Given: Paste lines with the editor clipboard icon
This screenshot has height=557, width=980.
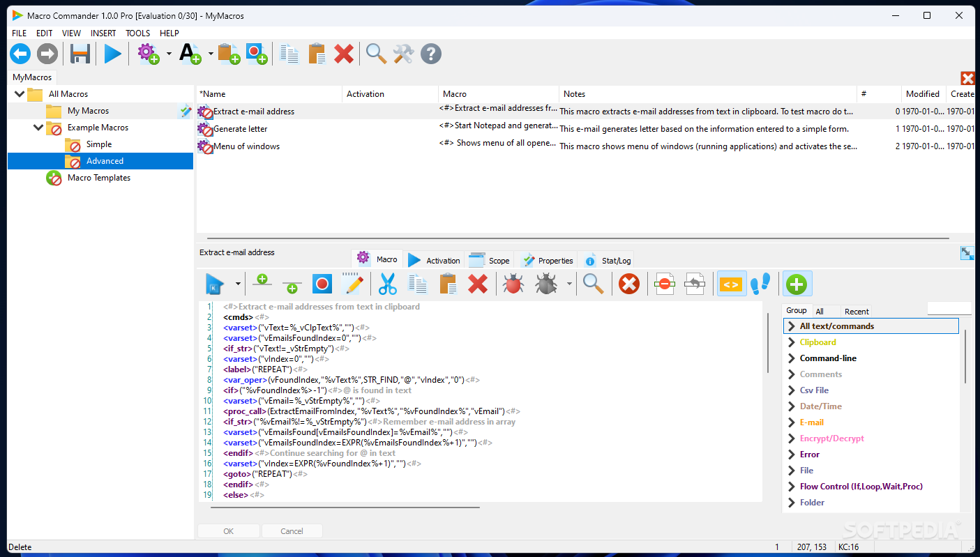Looking at the screenshot, I should pos(448,284).
